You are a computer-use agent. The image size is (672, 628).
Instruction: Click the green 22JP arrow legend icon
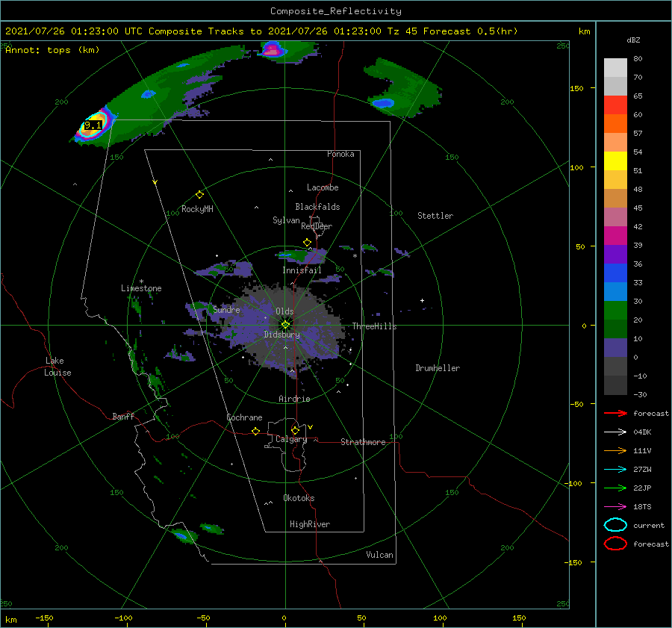pos(615,488)
